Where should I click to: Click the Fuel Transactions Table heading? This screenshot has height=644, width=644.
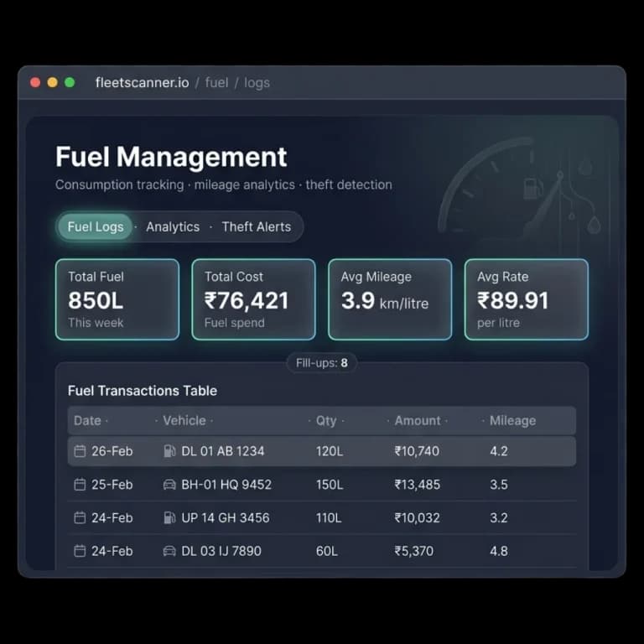(142, 391)
